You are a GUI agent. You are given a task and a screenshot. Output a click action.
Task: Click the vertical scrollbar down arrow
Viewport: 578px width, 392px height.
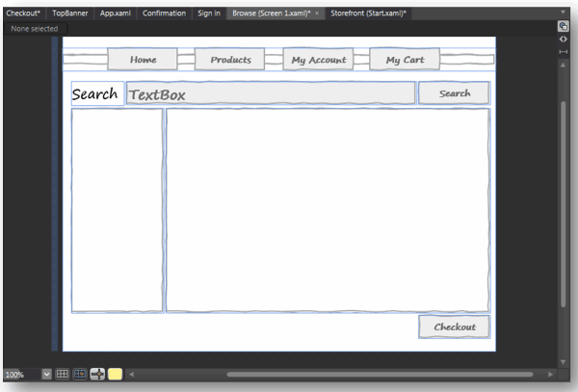(563, 362)
